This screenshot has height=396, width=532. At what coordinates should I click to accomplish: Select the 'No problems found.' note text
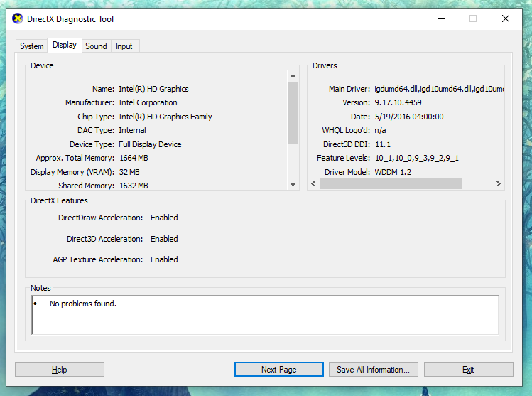[x=83, y=304]
